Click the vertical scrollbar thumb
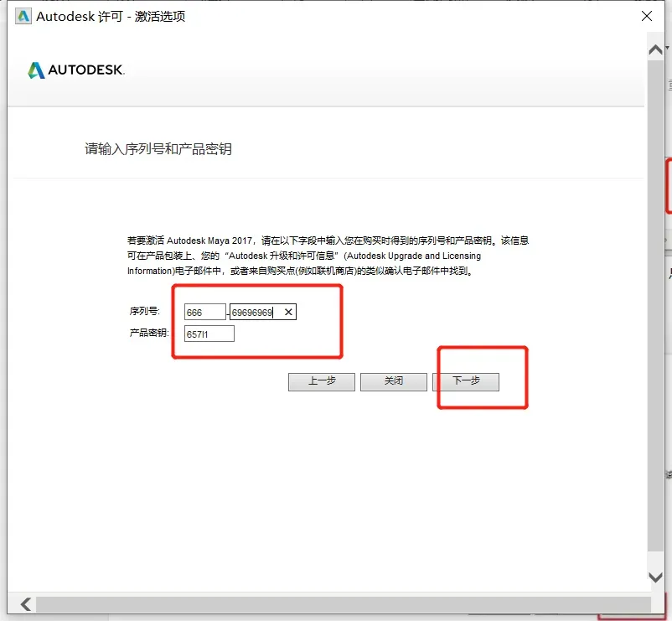The height and width of the screenshot is (621, 672). coord(655,305)
